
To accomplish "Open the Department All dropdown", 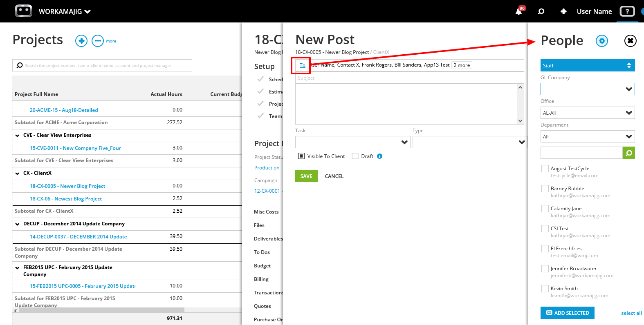I will tap(588, 136).
